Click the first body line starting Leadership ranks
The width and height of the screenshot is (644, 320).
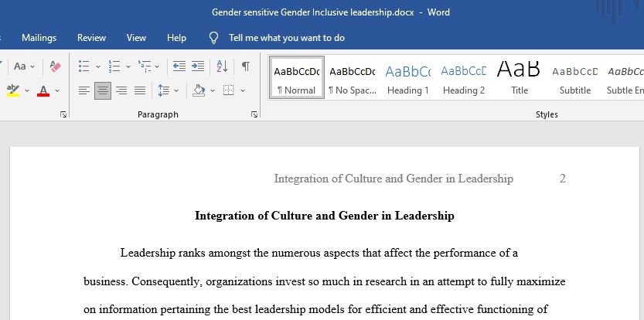point(319,253)
